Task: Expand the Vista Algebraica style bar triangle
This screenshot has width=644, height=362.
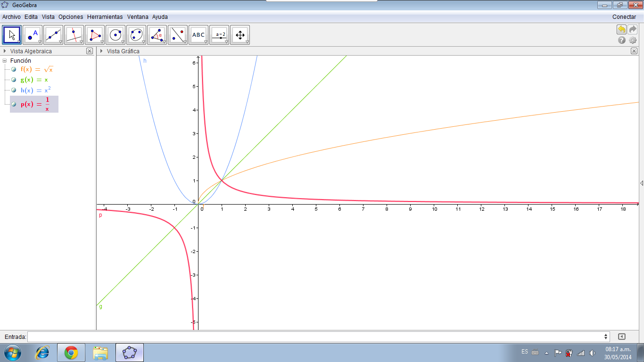Action: 5,51
